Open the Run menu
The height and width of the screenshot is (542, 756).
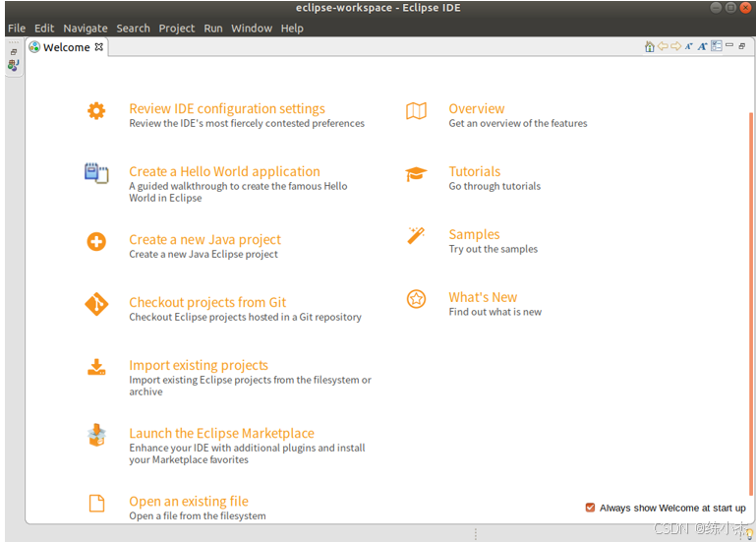(213, 28)
